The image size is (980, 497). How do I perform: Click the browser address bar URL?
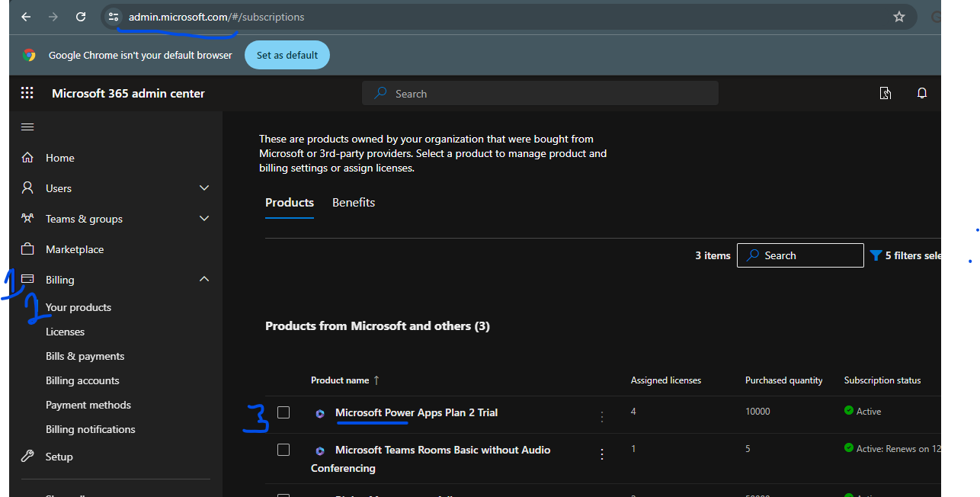pyautogui.click(x=216, y=17)
